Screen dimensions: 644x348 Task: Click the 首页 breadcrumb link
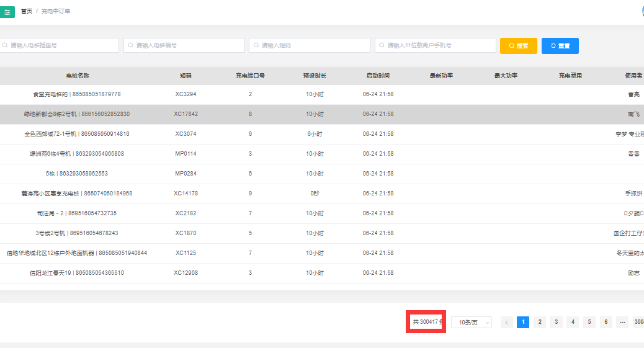click(27, 11)
